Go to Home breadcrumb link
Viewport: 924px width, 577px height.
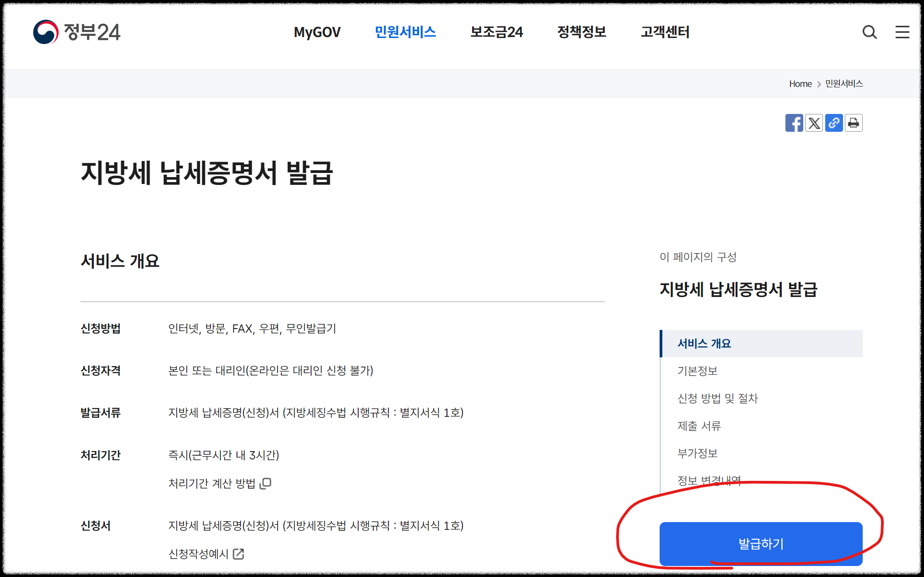(x=800, y=84)
